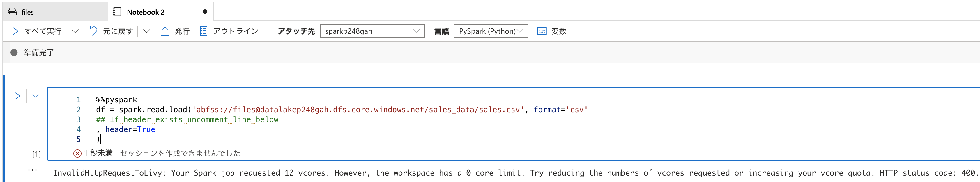Click the Undo arrow icon
This screenshot has height=182, width=980.
coord(93,31)
